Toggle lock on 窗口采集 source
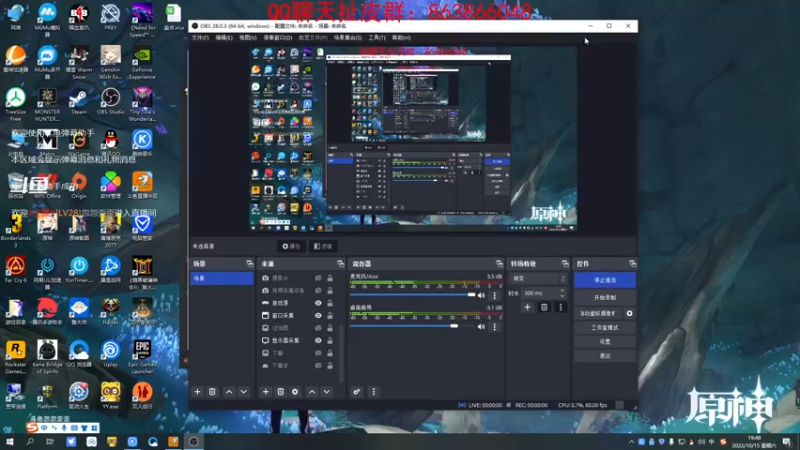The image size is (800, 450). point(330,315)
